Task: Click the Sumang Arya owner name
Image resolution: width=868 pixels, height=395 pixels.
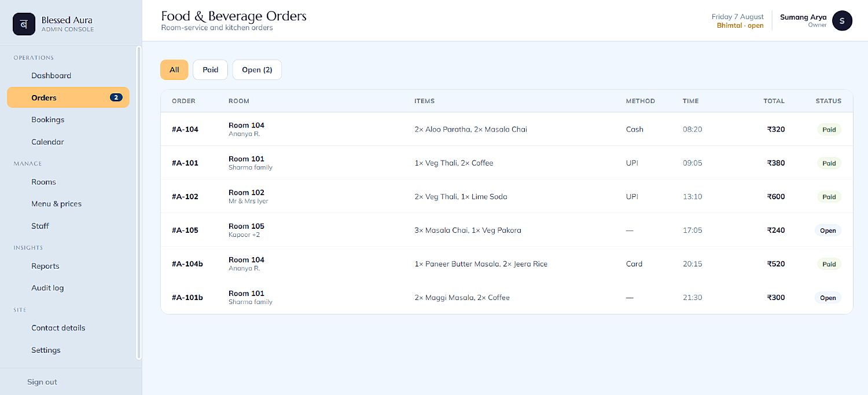Action: (x=803, y=17)
